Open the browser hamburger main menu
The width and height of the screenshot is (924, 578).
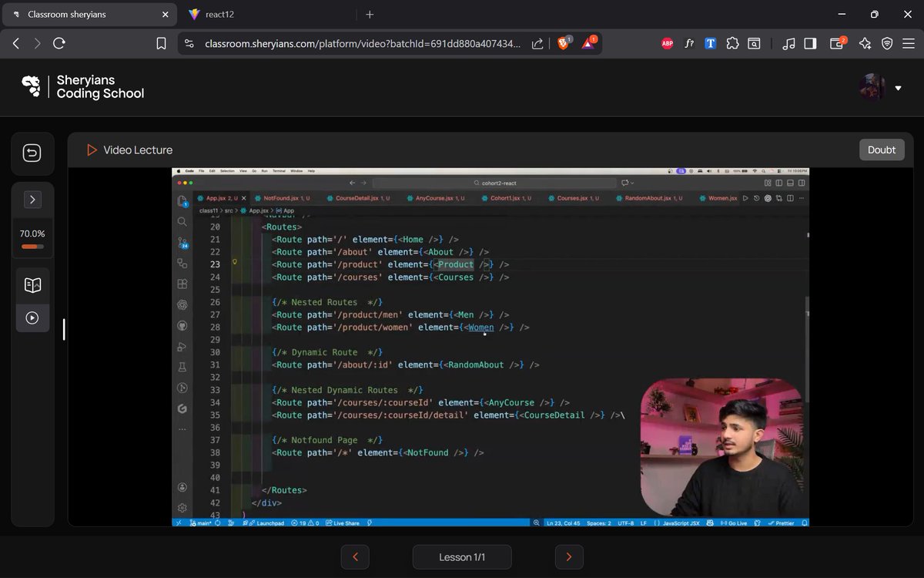909,44
